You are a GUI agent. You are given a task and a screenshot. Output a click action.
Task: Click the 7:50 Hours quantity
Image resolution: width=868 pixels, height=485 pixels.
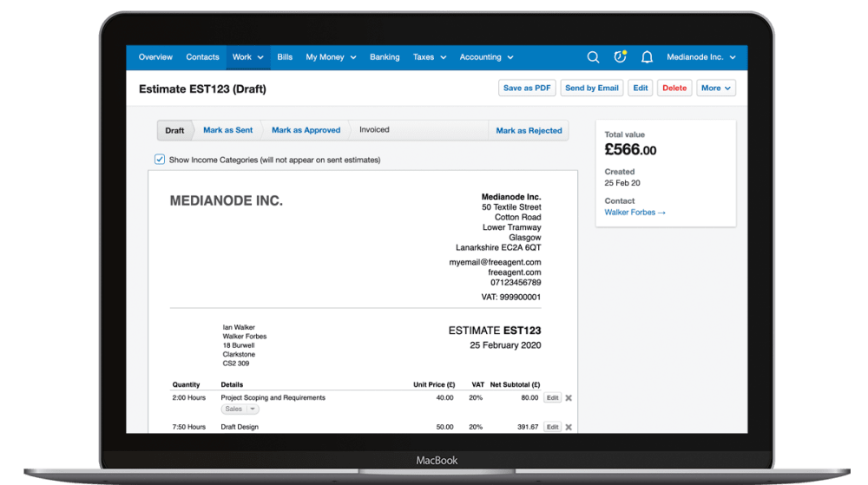point(188,427)
